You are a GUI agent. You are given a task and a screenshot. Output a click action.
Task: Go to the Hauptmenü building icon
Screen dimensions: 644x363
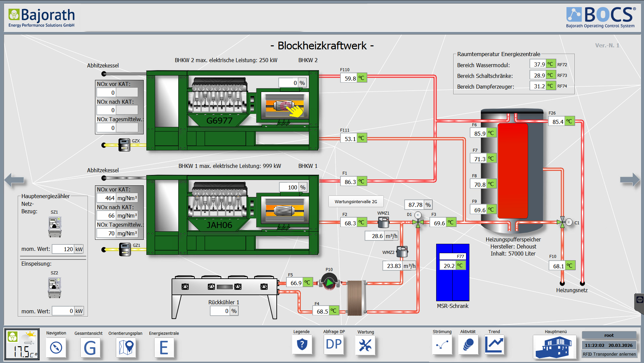554,347
